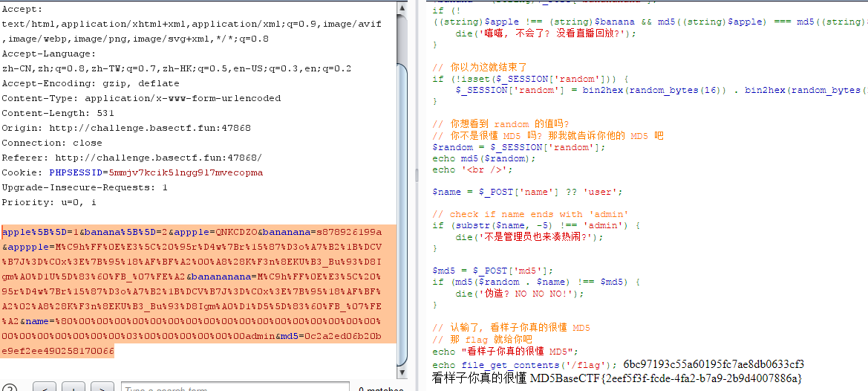The image size is (868, 391).
Task: Click the md5 hash output 6bc97193c55a...
Action: pos(714,364)
